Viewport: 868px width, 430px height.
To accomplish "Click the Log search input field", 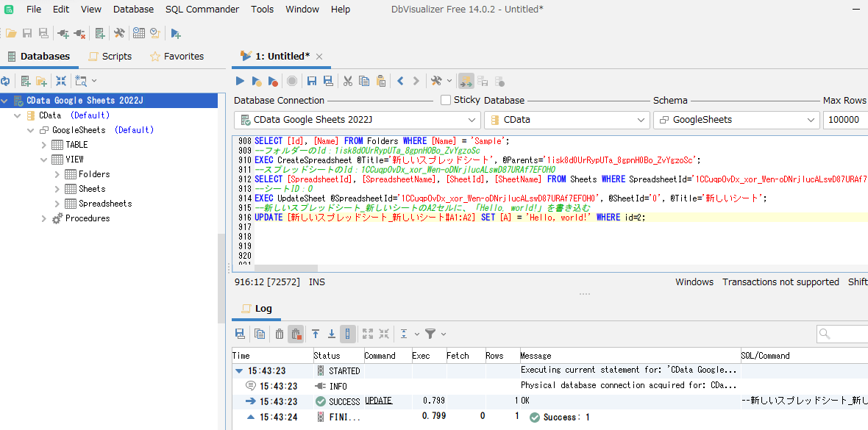I will coord(842,334).
